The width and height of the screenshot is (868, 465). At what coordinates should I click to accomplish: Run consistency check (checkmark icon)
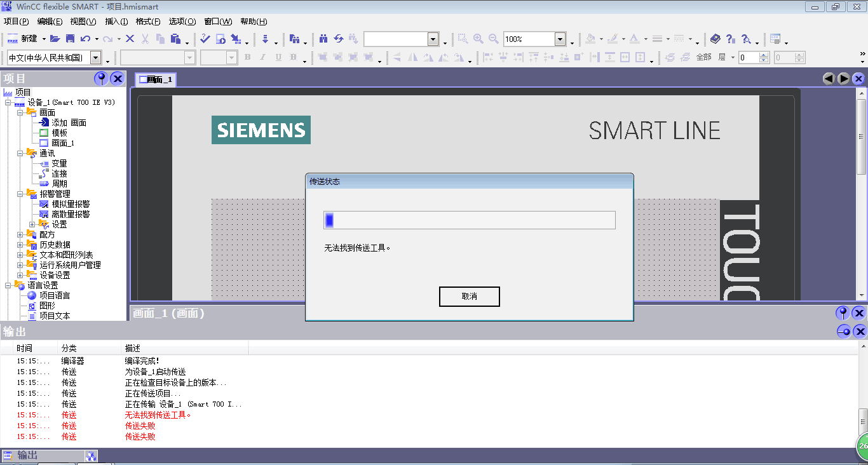point(205,39)
